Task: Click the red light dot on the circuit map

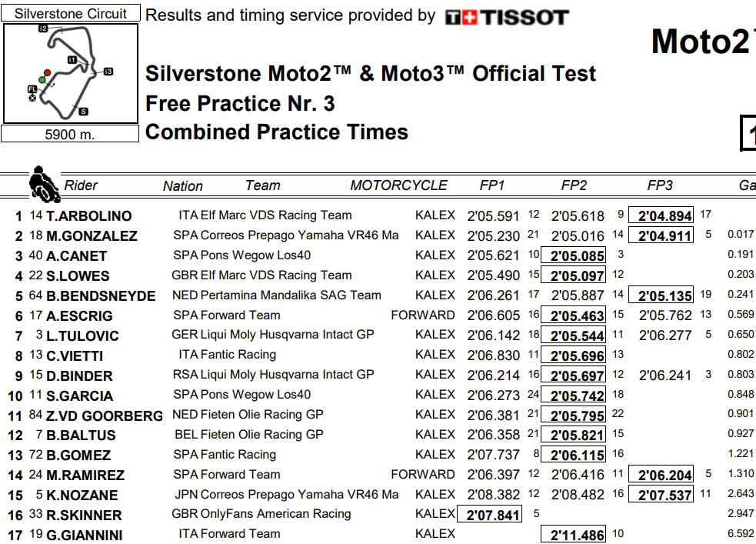Action: [48, 72]
